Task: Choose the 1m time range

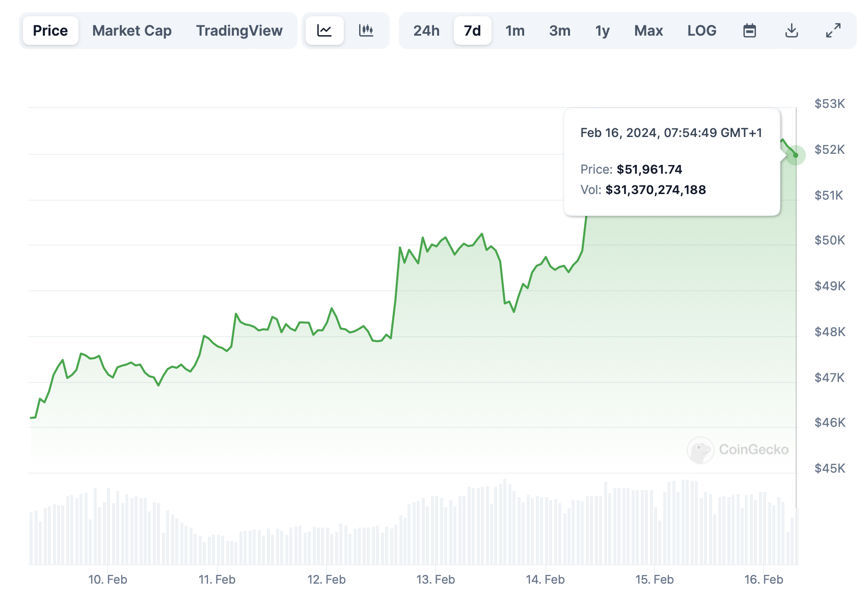Action: pos(515,31)
